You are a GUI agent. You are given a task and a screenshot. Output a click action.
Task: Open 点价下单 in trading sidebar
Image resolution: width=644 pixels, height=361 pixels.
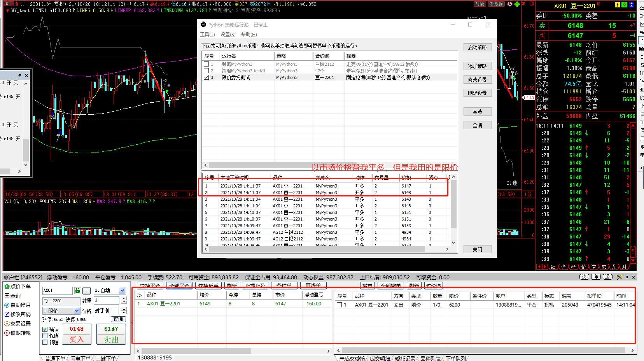click(x=18, y=286)
